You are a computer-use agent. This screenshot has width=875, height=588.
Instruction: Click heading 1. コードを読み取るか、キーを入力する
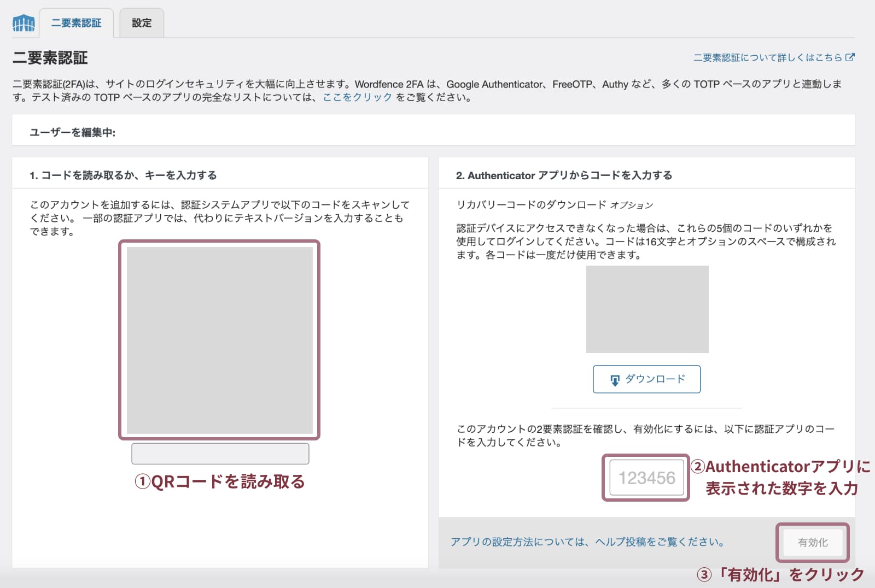[123, 175]
